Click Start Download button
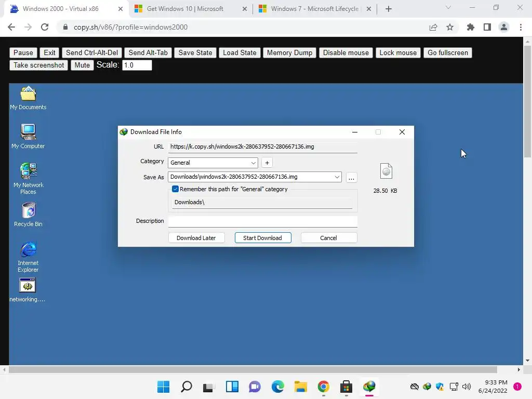Screen dimensions: 532x399 [263, 238]
